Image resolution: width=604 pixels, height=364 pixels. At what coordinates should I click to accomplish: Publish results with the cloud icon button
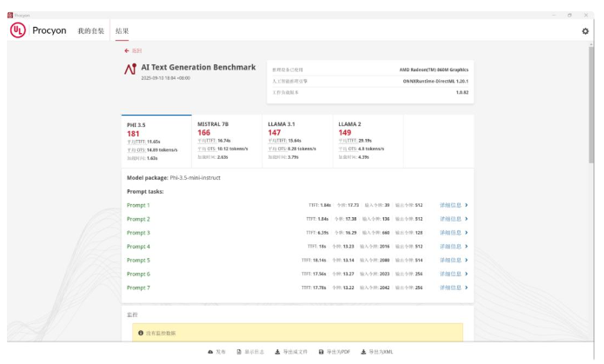[216, 352]
